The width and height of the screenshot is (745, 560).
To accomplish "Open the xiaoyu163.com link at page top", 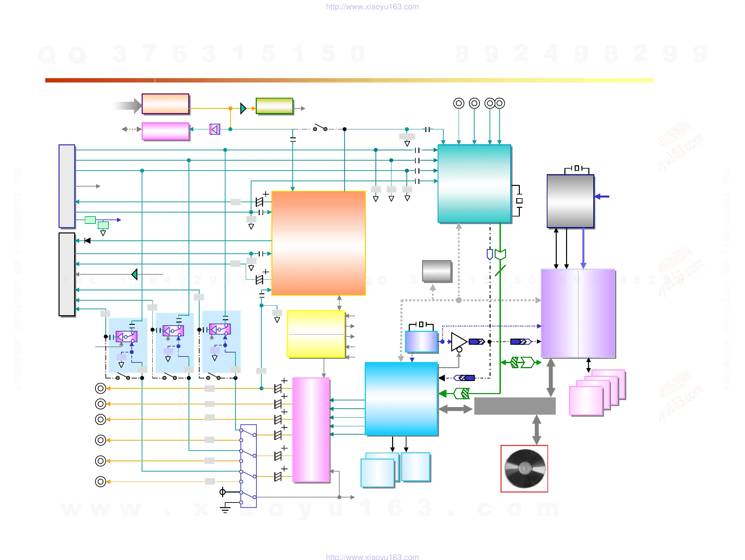I will point(372,7).
